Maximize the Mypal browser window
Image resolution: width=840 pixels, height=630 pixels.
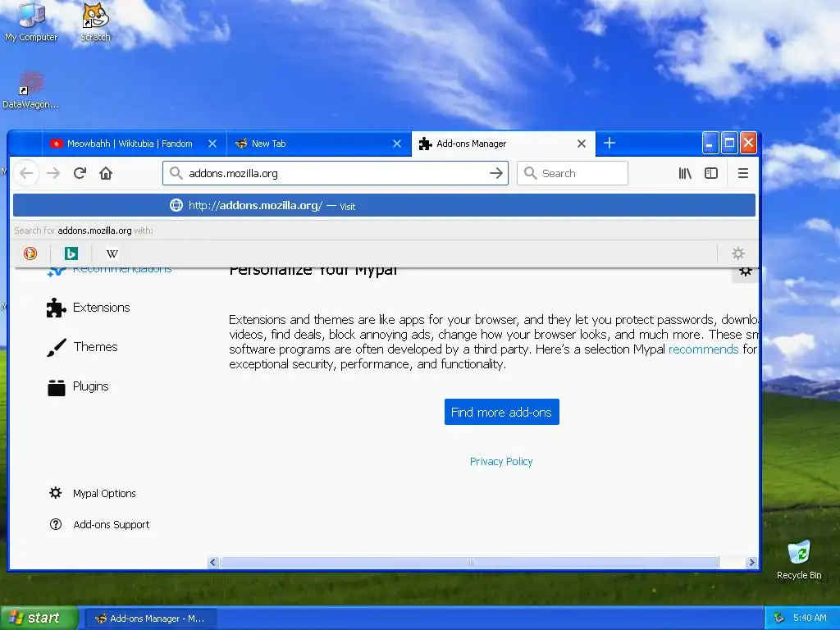coord(729,143)
